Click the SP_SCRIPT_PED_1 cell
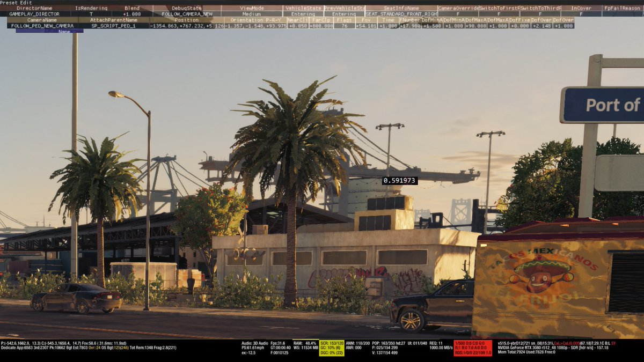Screen dimensions: 644x362 (x=113, y=25)
